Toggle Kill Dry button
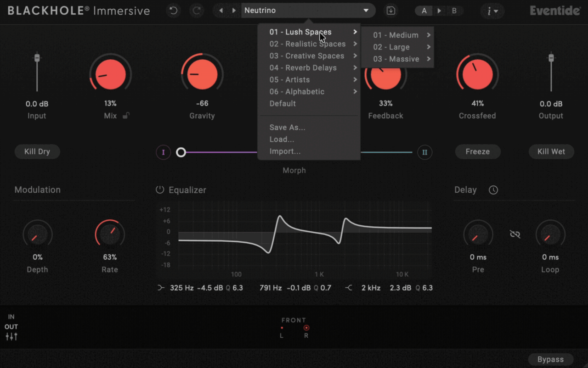Image resolution: width=588 pixels, height=368 pixels. click(x=37, y=152)
